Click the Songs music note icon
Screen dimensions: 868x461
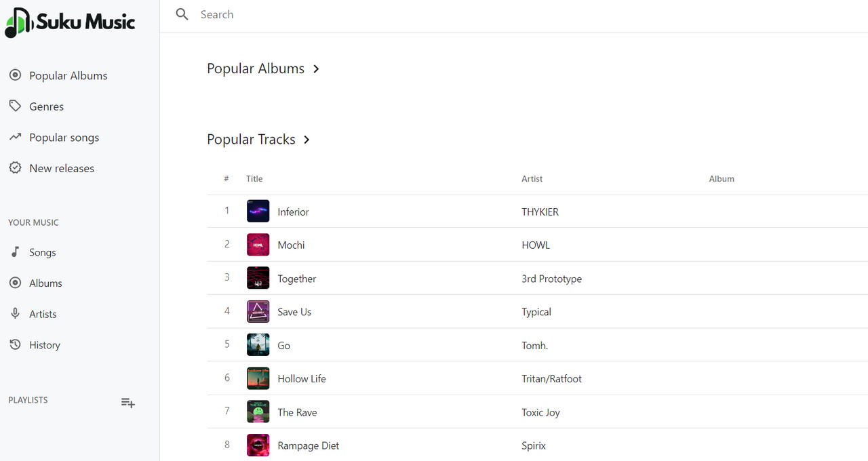[x=15, y=252]
